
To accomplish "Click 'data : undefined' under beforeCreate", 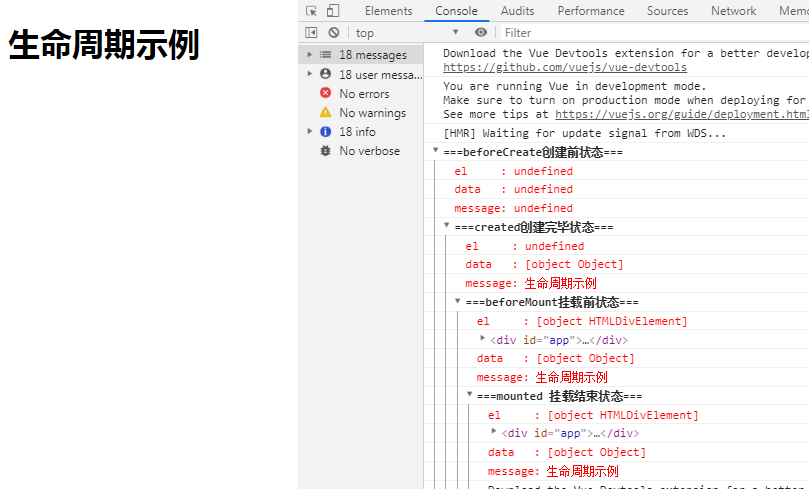I will (513, 189).
